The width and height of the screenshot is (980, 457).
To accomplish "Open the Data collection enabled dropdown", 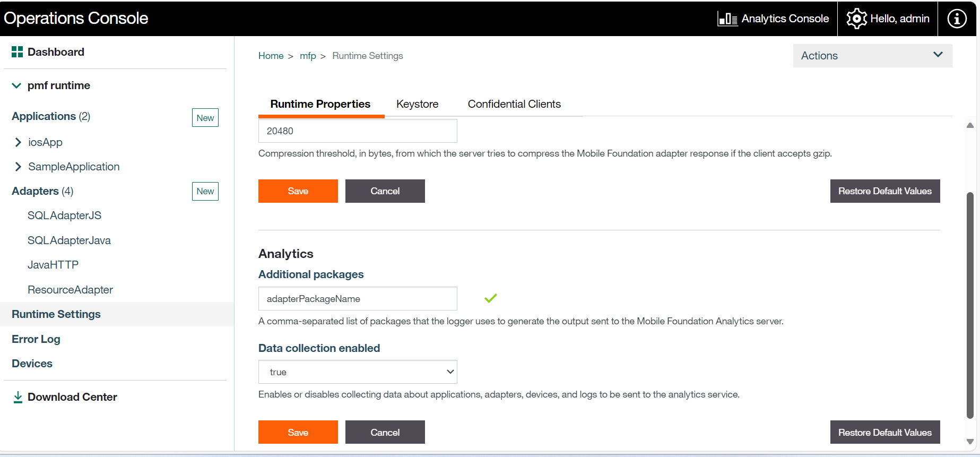I will click(x=358, y=372).
